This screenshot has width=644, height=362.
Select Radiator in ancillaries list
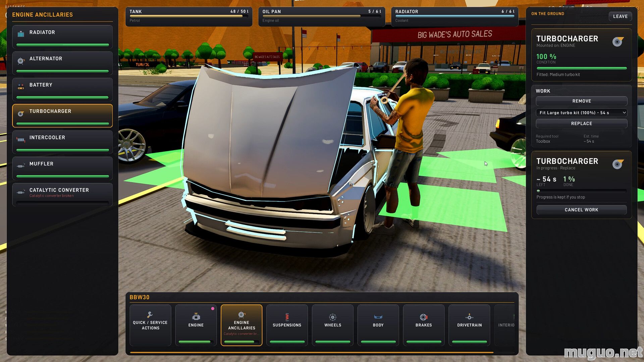[62, 37]
